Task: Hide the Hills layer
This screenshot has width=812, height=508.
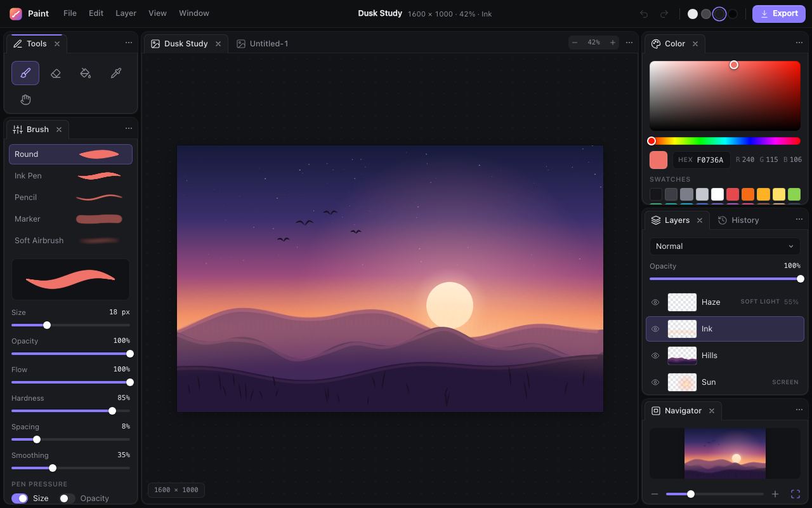Action: click(x=655, y=356)
